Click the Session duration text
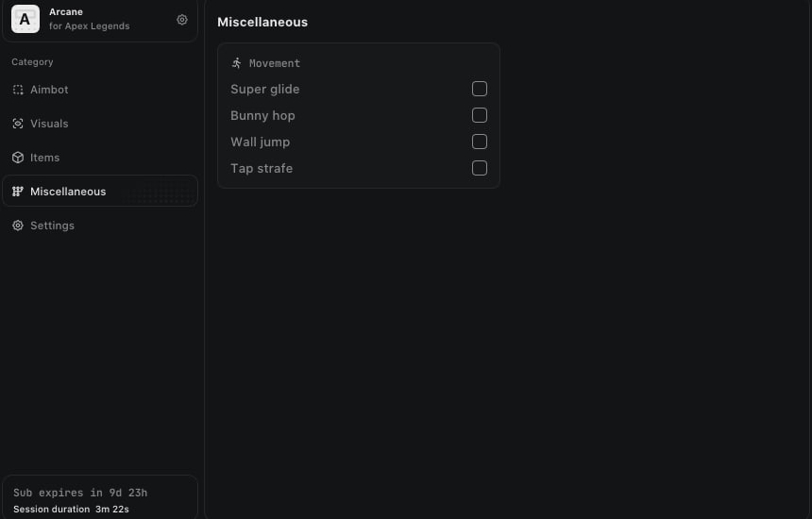Image resolution: width=812 pixels, height=519 pixels. (x=52, y=510)
